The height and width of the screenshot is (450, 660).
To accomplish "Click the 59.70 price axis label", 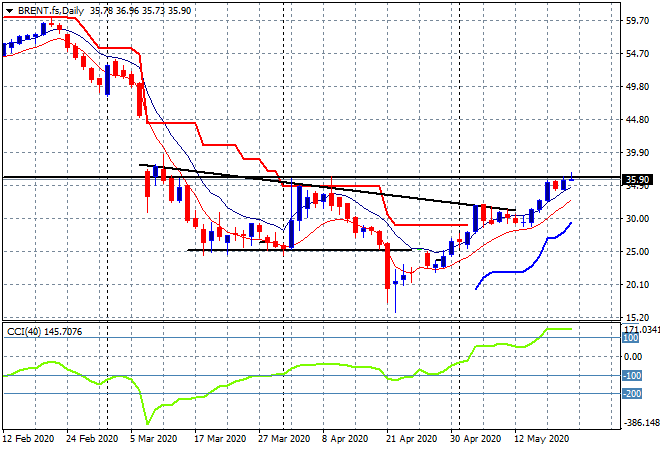I will pos(637,20).
